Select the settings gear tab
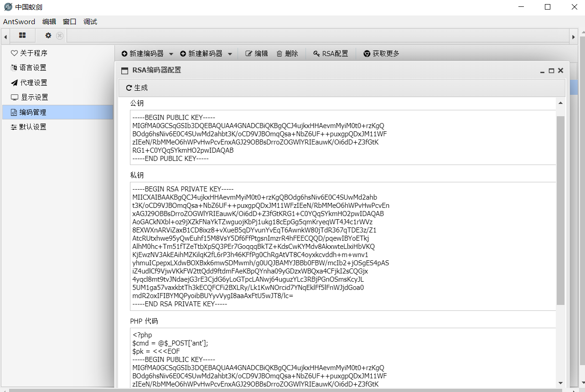The height and width of the screenshot is (392, 585). point(48,36)
